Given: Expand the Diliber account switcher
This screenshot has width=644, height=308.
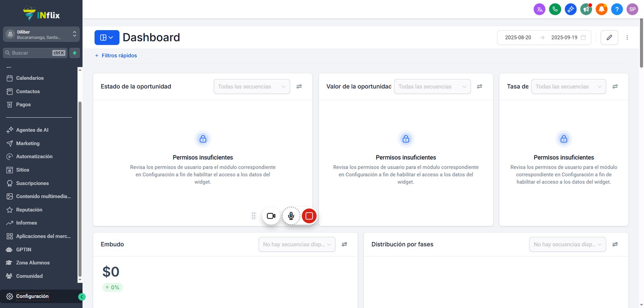Looking at the screenshot, I should point(41,35).
